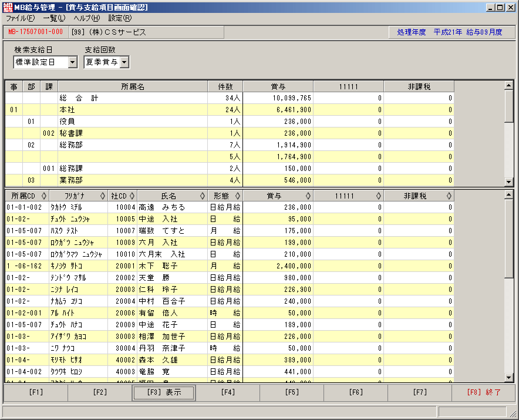Screen dimensions: 519x420
Task: Sort by 社CD column sort icon
Action: pyautogui.click(x=132, y=196)
